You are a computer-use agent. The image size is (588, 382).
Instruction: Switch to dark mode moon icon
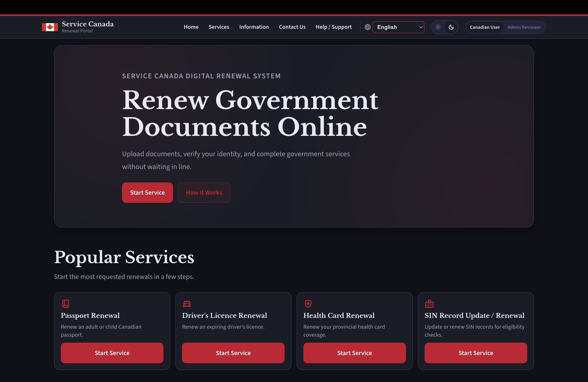(451, 27)
